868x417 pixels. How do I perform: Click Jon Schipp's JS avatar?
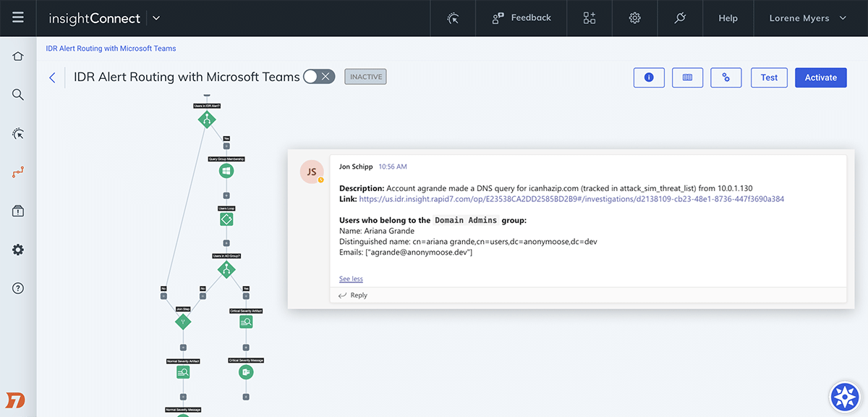coord(312,172)
